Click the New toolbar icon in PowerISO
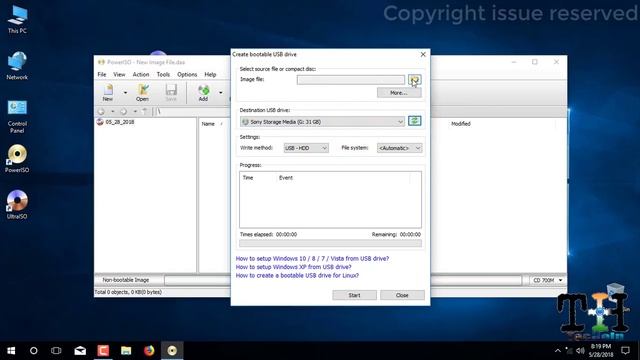 click(108, 93)
